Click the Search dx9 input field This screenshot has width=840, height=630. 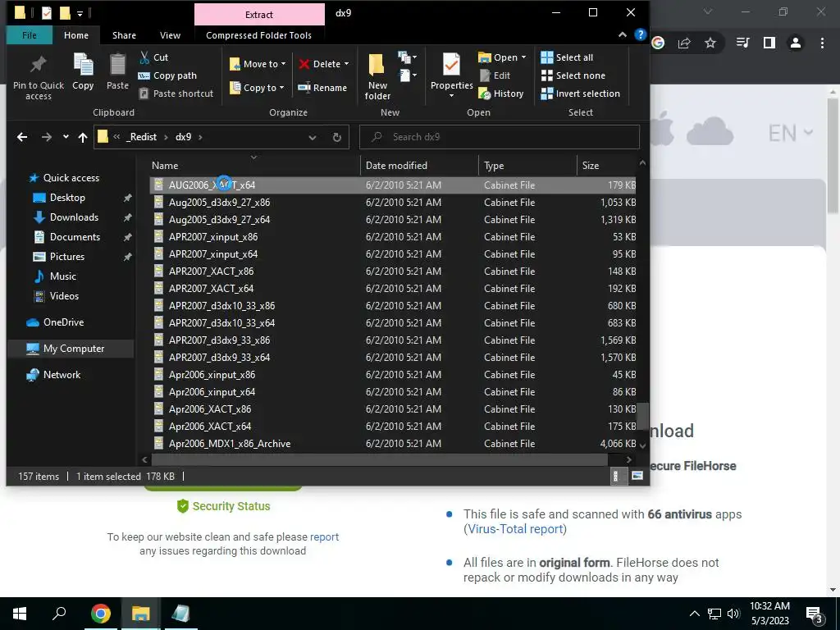click(500, 137)
